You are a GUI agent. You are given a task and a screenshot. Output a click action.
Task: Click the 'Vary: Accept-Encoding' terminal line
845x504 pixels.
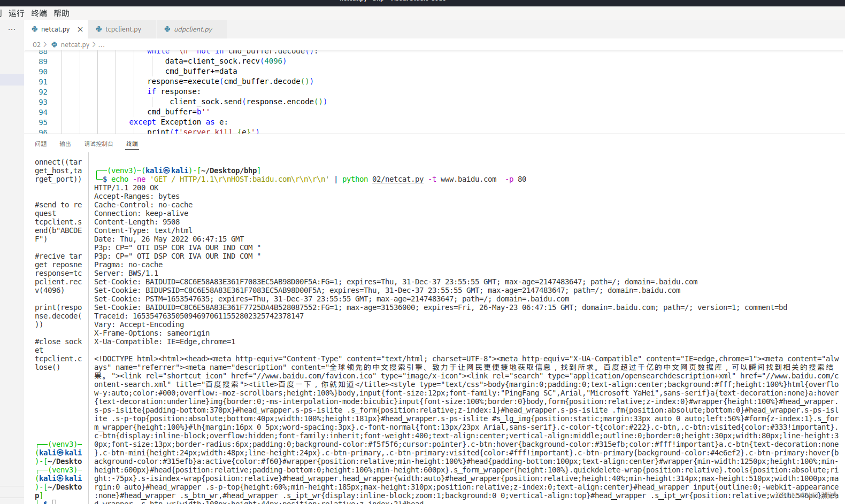(139, 324)
